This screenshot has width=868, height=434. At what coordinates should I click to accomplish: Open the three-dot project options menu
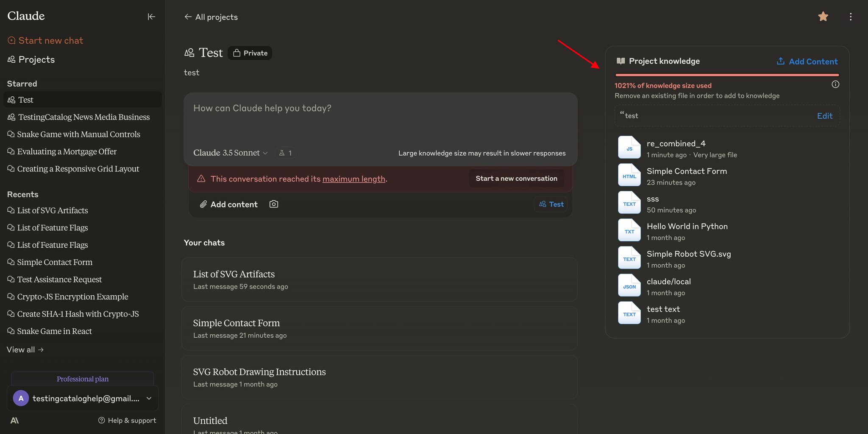pos(850,17)
